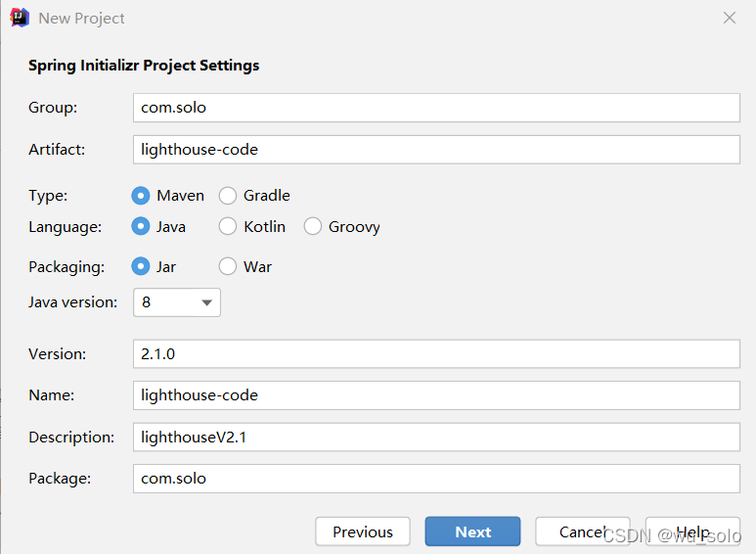Select War packaging option
This screenshot has width=756, height=554.
pos(228,266)
